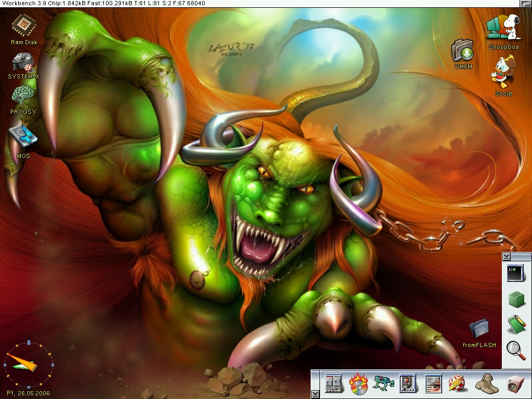This screenshot has width=532, height=399.
Task: Click the Workbench 3.9 title bar text
Action: click(103, 4)
